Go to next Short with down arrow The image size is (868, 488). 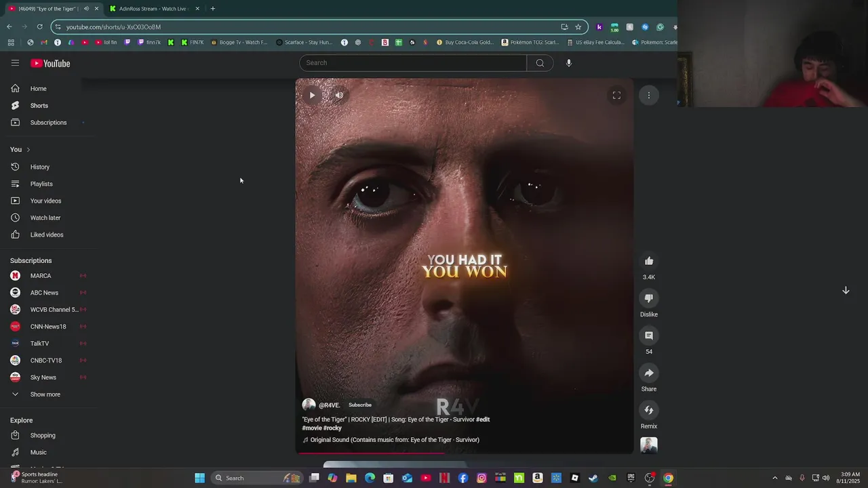[x=846, y=290]
